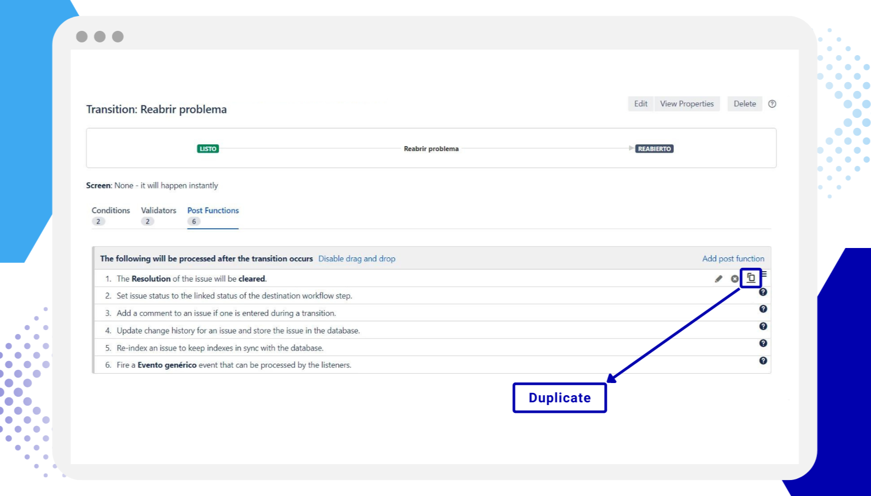The image size is (871, 496).
Task: Click the edit pencil icon for Resolution post function
Action: pyautogui.click(x=718, y=279)
